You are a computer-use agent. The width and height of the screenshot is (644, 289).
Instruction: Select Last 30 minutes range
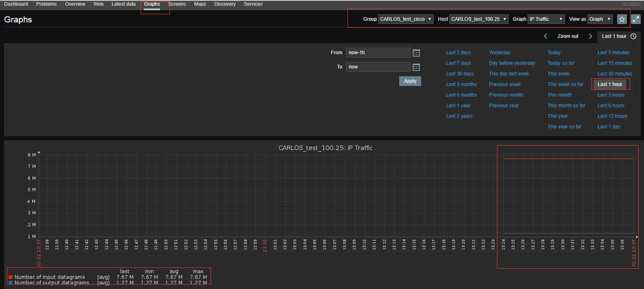[615, 74]
